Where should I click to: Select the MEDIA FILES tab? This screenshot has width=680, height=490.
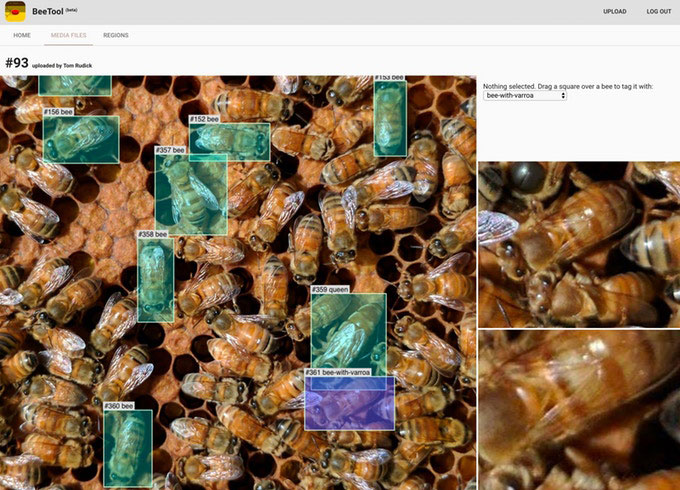(69, 35)
